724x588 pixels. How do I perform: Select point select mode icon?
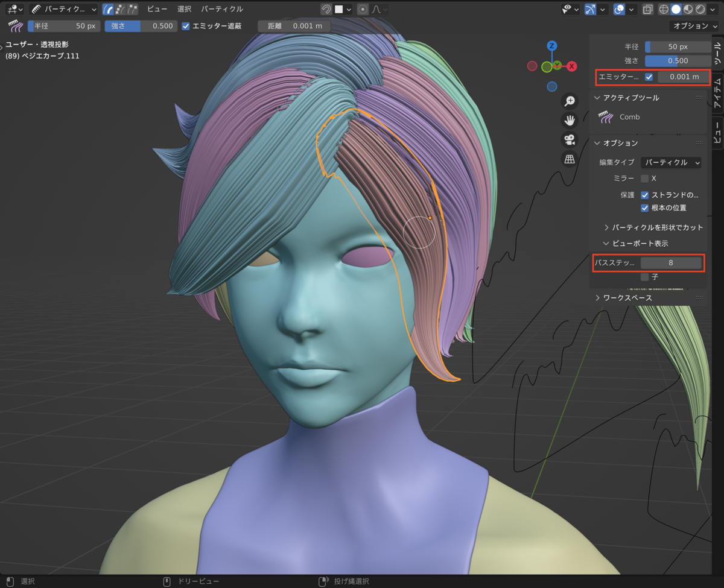[119, 9]
